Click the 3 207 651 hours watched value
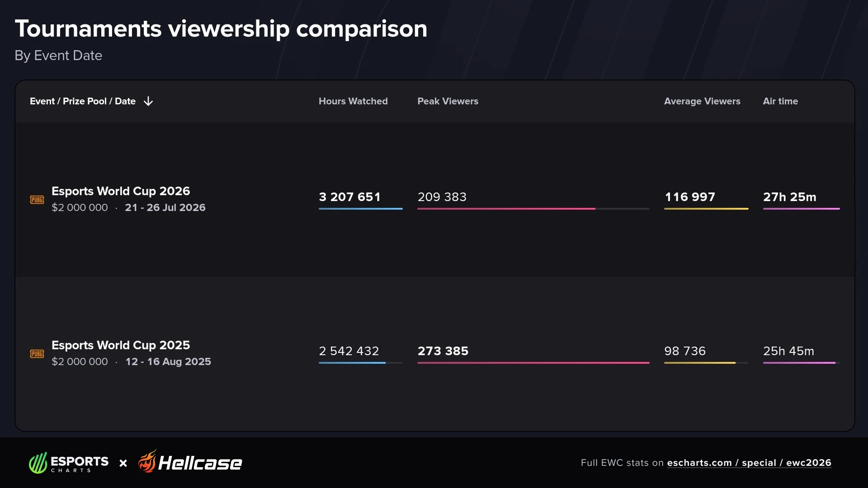 click(x=349, y=197)
